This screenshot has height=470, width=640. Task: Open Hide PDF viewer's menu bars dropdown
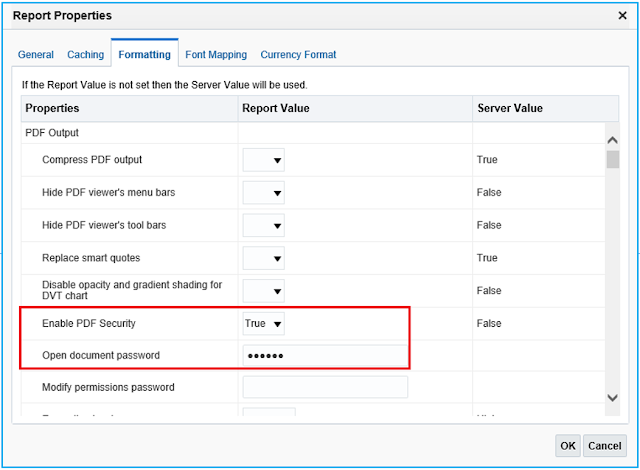tap(264, 193)
